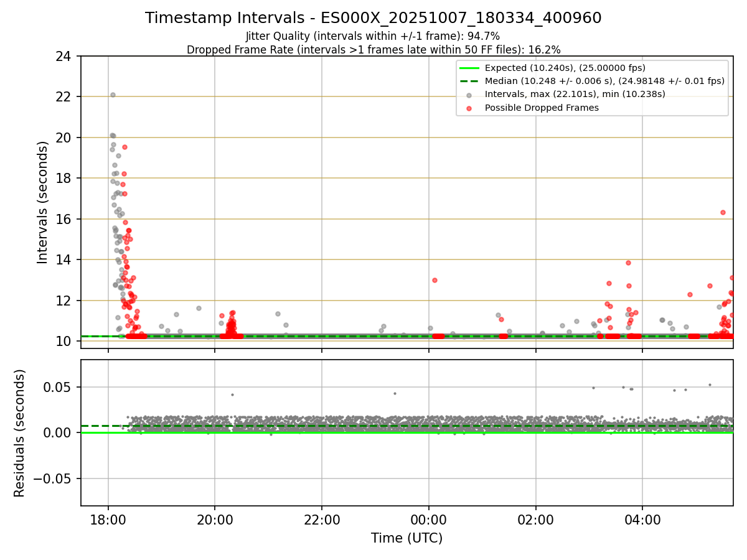This screenshot has width=747, height=560.
Task: Click the 'Intervals (seconds)' y-axis label
Action: tap(42, 202)
